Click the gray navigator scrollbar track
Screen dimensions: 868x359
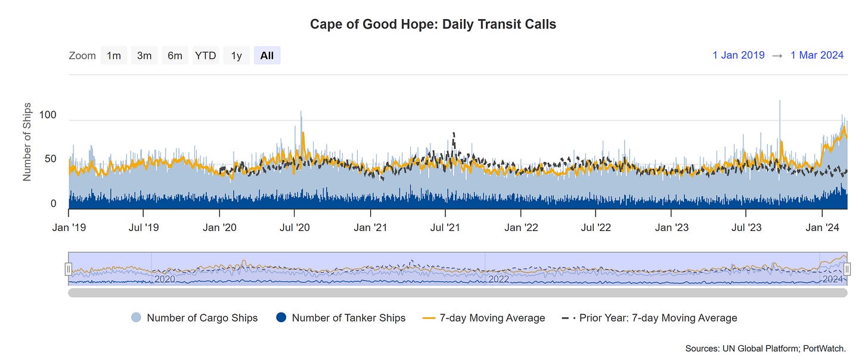pyautogui.click(x=459, y=292)
